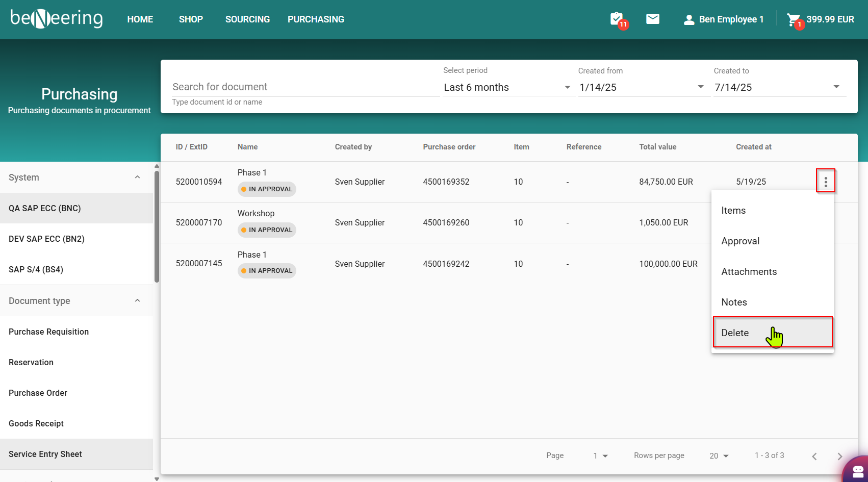
Task: Open three-dot menu for document 5200010594
Action: [826, 182]
